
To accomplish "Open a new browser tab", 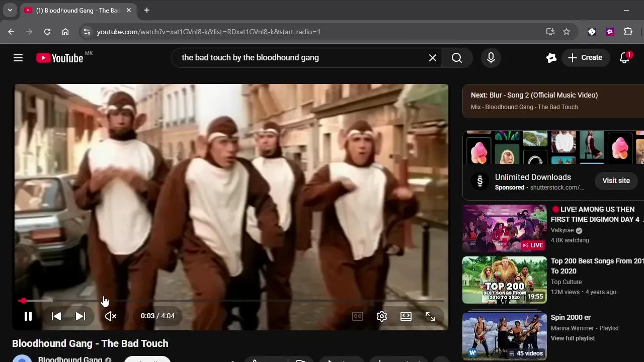I will (x=146, y=10).
